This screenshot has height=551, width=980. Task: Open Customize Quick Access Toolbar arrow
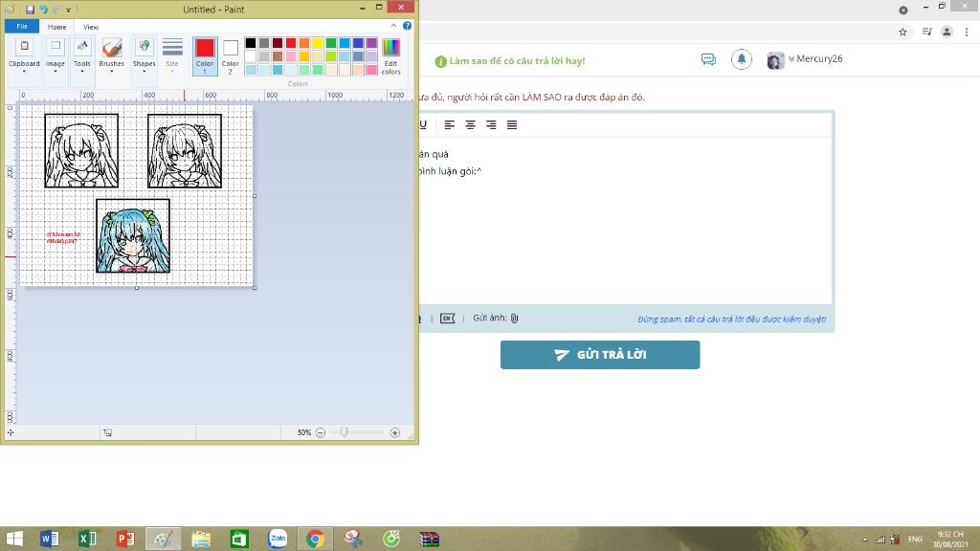coord(68,10)
